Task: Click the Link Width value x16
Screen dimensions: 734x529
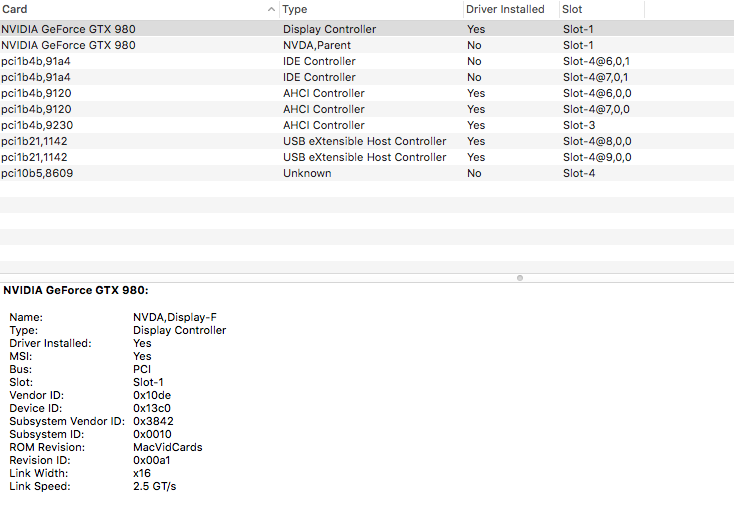Action: [x=142, y=473]
